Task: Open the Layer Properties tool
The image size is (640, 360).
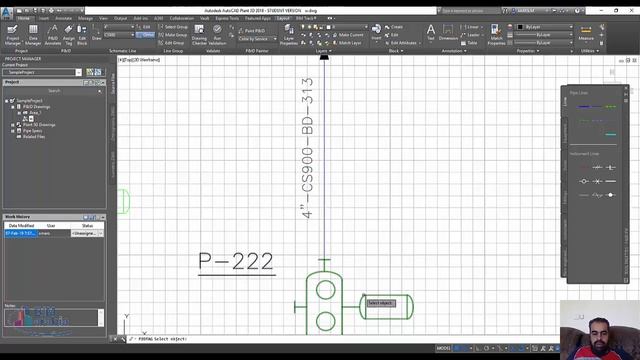Action: coord(289,34)
